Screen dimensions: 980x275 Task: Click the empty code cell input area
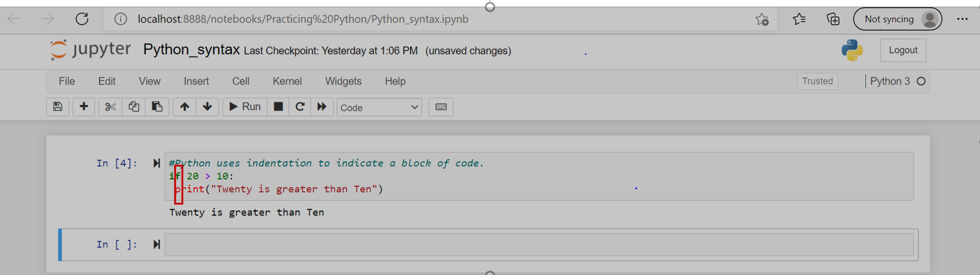click(x=539, y=245)
